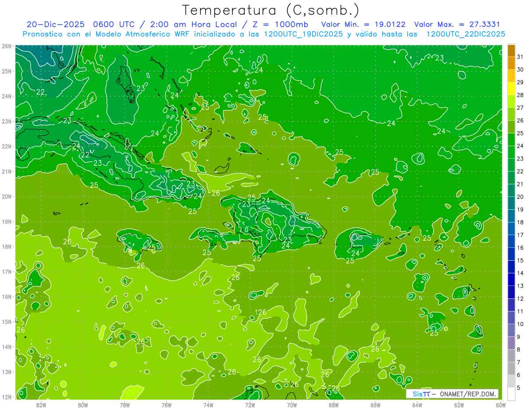Pick the orange swatch between 30 and 31
The image size is (532, 411).
click(511, 63)
